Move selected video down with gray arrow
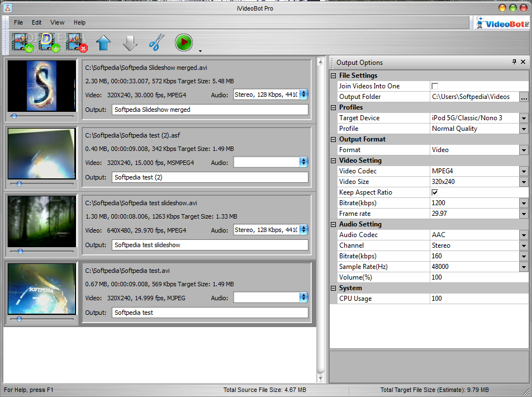The width and height of the screenshot is (532, 397). click(130, 43)
